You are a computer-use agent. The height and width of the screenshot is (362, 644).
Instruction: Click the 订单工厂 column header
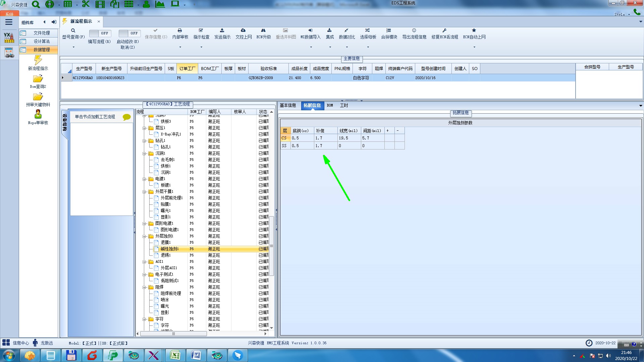tap(187, 69)
